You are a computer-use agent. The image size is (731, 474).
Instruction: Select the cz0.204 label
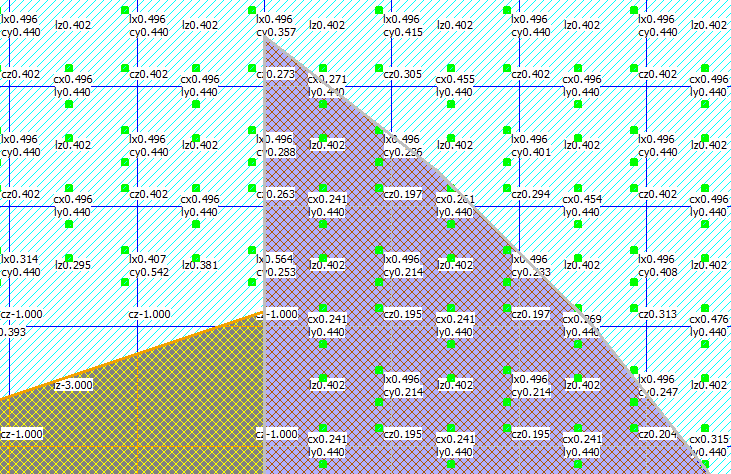(x=657, y=434)
